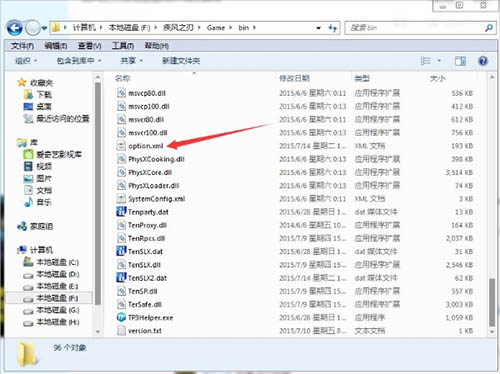The image size is (500, 374).
Task: Sort by the 修改日期 column header
Action: 294,78
